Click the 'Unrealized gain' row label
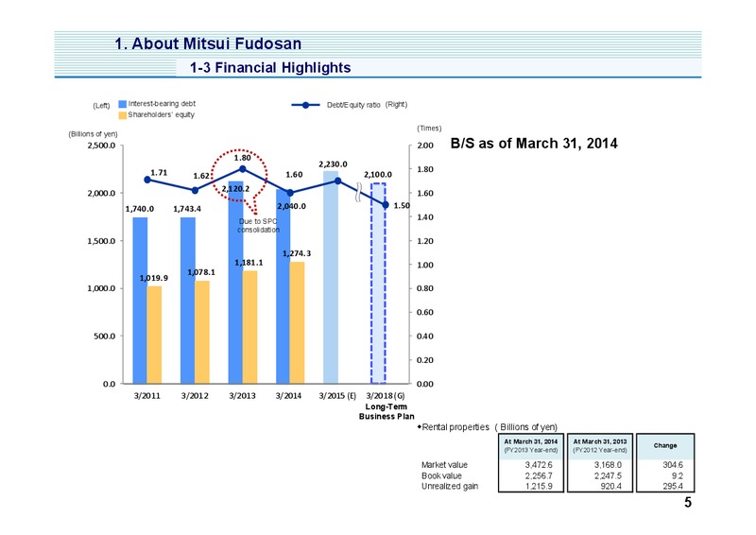 point(450,486)
